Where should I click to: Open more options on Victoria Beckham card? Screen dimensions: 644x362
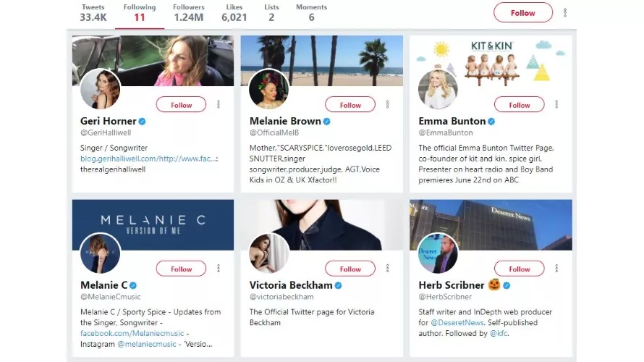pos(387,269)
